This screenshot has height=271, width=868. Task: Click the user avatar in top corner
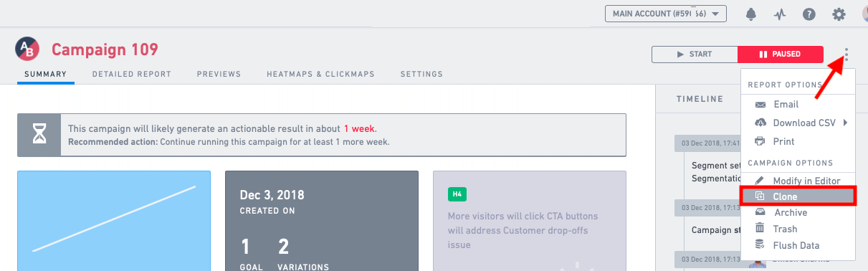(863, 14)
